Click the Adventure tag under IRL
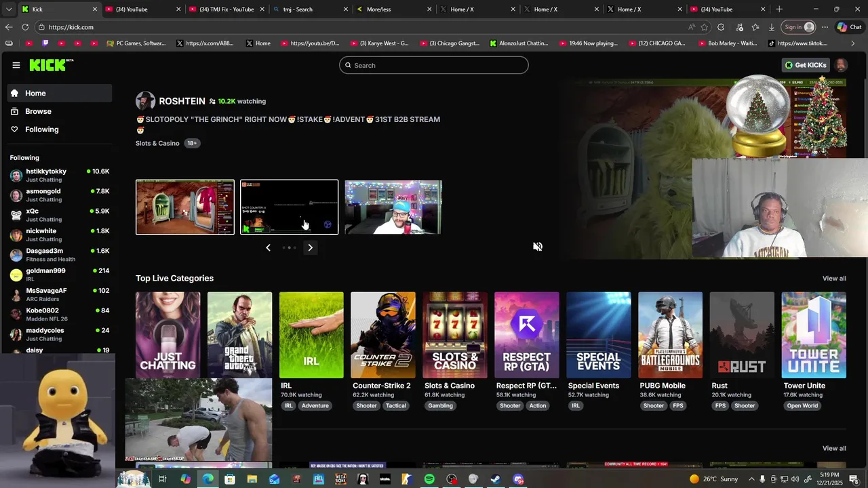Image resolution: width=868 pixels, height=488 pixels. pos(315,406)
